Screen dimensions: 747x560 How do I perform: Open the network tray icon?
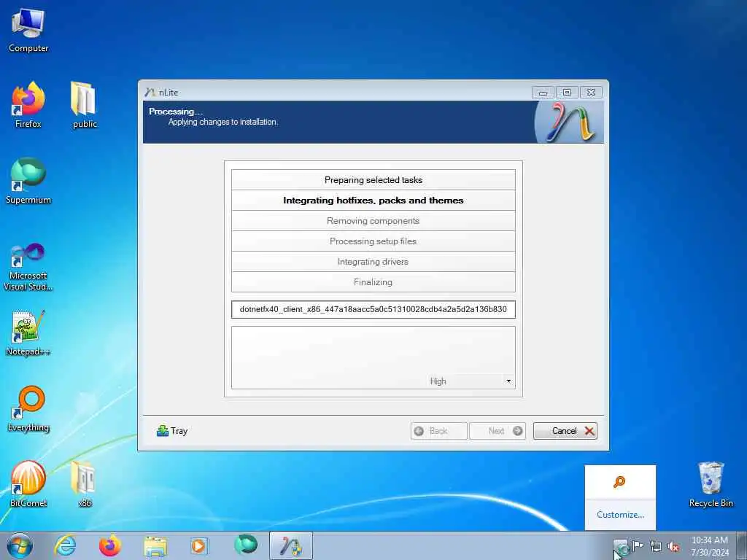[x=656, y=547]
